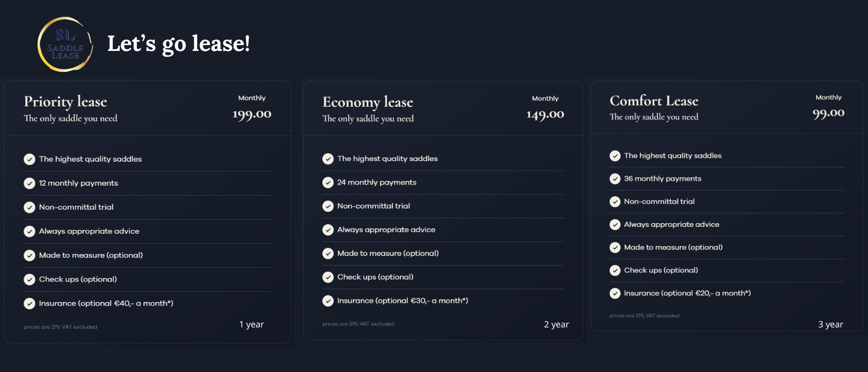Screen dimensions: 868x372
Task: Select the Comfort Lease heading
Action: pyautogui.click(x=654, y=101)
